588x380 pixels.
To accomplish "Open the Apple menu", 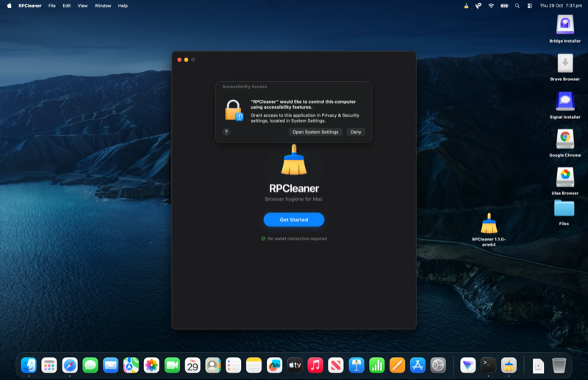I will tap(10, 6).
